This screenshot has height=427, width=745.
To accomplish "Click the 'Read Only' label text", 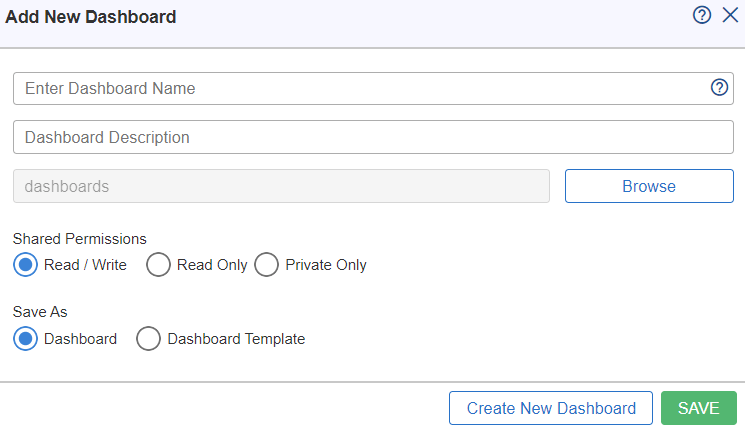I will pyautogui.click(x=212, y=265).
